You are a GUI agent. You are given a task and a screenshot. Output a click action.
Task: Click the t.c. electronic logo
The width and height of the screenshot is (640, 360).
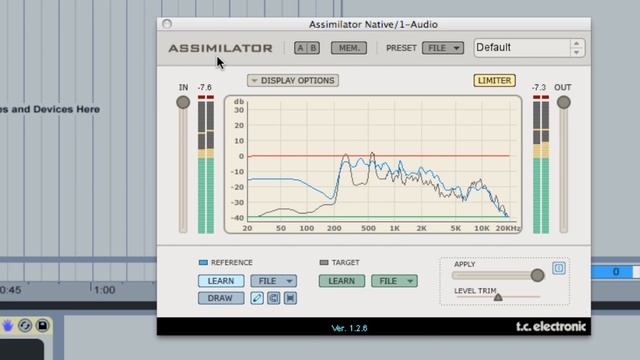[551, 327]
